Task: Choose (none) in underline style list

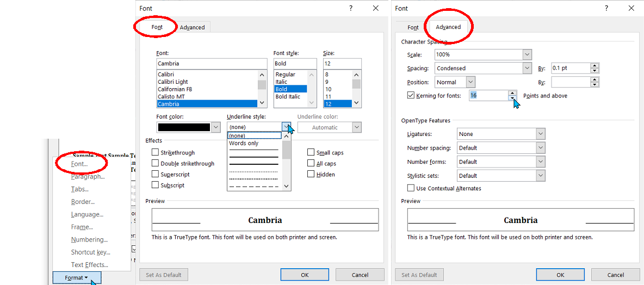Action: (x=255, y=136)
